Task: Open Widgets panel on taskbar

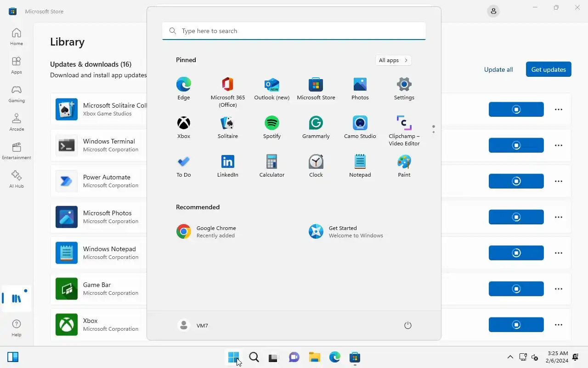Action: [13, 357]
